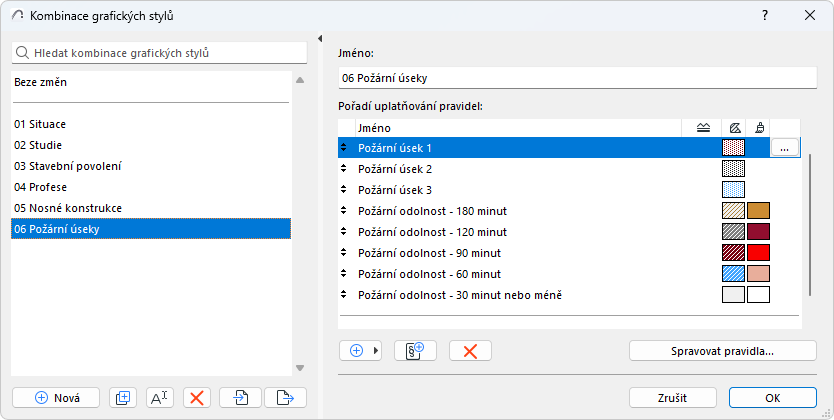Click the drag handle of Požární odolnost - 90 minut
This screenshot has height=420, width=834.
[x=345, y=253]
